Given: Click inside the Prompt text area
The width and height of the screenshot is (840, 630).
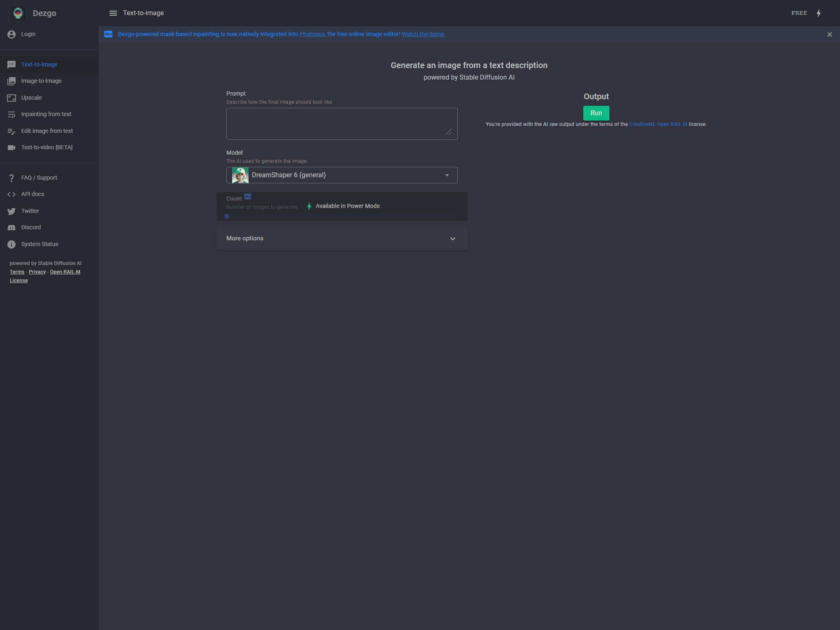Looking at the screenshot, I should [342, 124].
